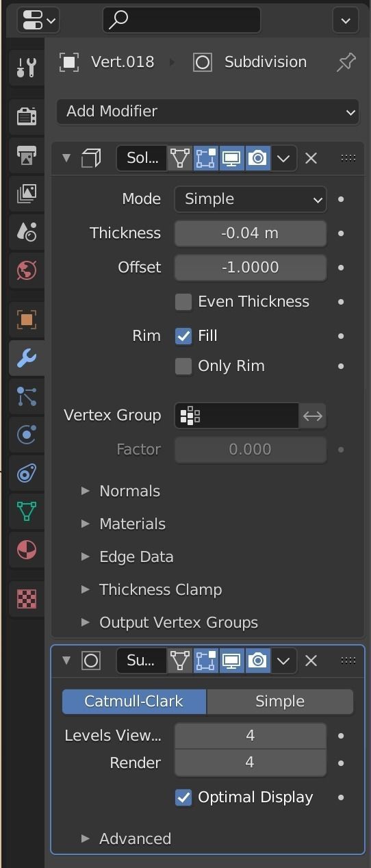Open the Mode dropdown set to Simple
This screenshot has width=371, height=868.
251,199
